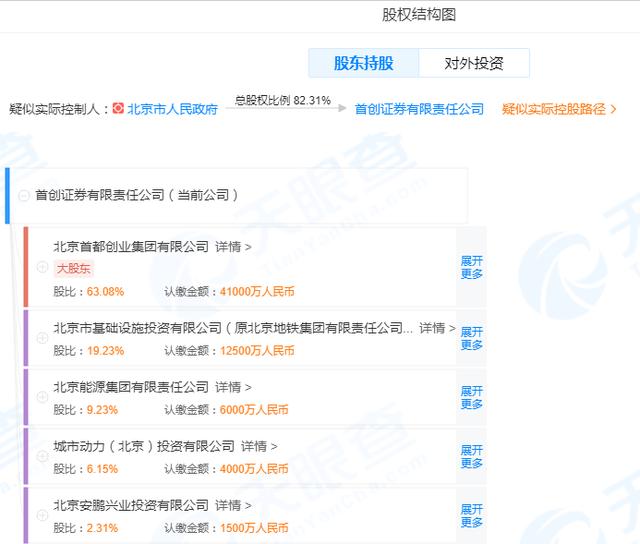Click the 6.15% share value
This screenshot has width=640, height=544.
102,469
